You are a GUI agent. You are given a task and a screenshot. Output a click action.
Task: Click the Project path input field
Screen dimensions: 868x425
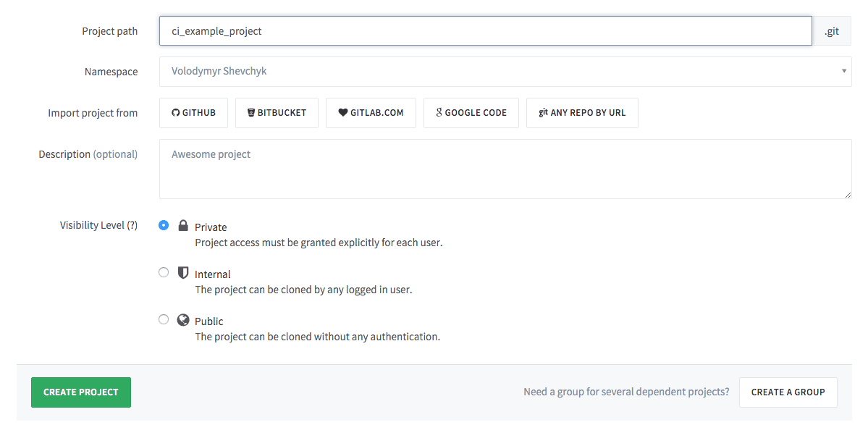(x=484, y=31)
